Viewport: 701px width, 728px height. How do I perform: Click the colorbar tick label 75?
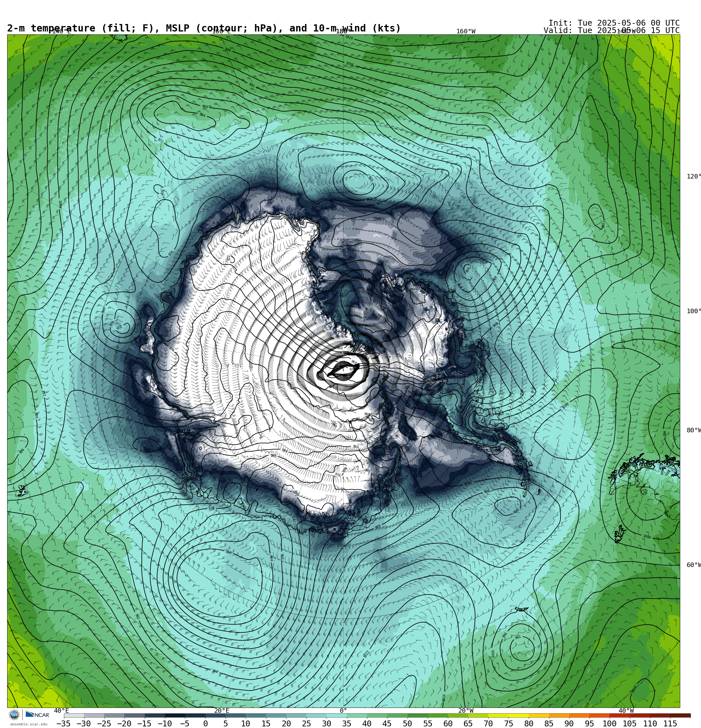pos(509,723)
